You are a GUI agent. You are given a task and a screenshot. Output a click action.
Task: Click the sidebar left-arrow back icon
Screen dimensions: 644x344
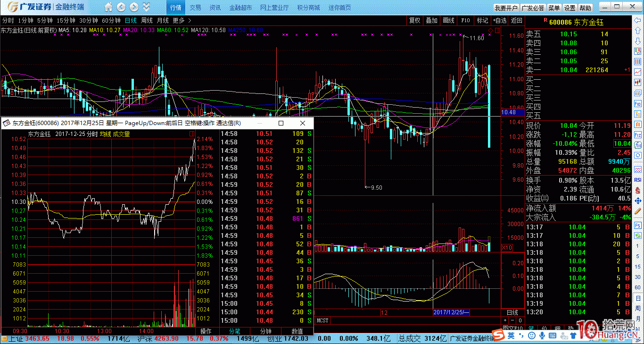[x=637, y=21]
